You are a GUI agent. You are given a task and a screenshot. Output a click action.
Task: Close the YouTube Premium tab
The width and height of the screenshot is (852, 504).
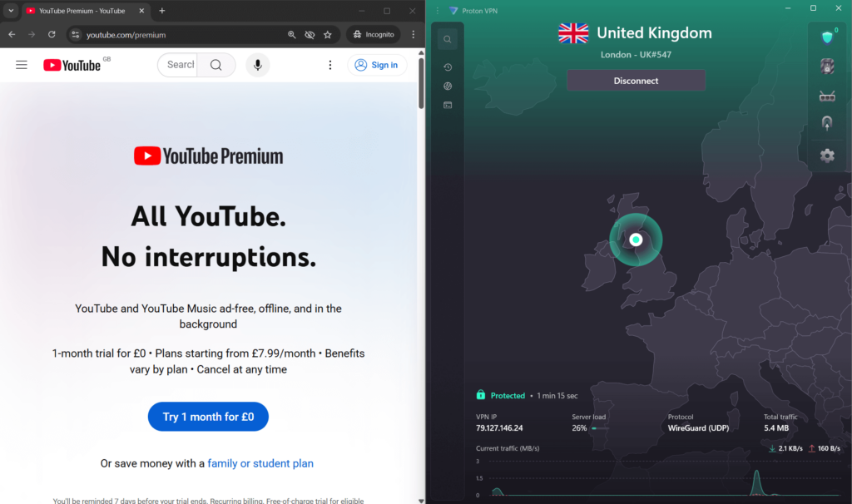pyautogui.click(x=141, y=11)
